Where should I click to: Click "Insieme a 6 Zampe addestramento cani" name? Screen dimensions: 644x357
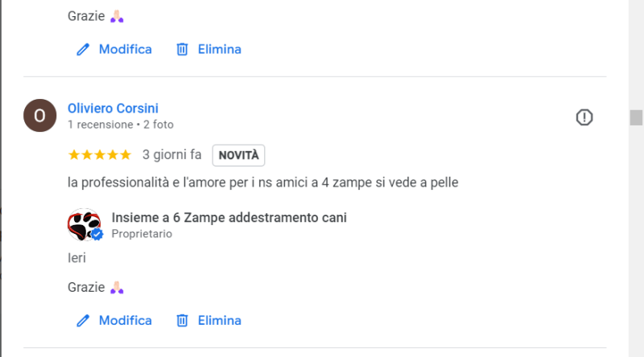coord(229,218)
